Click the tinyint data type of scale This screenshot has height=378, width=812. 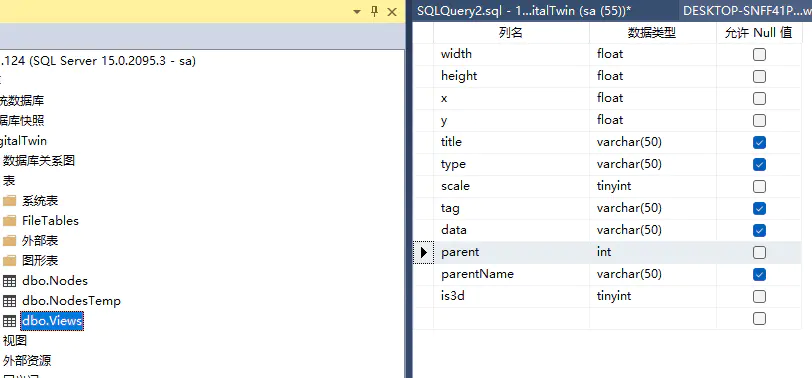[652, 186]
